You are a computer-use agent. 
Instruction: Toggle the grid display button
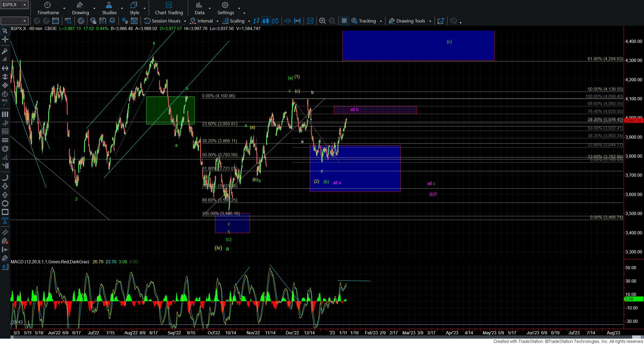344,21
